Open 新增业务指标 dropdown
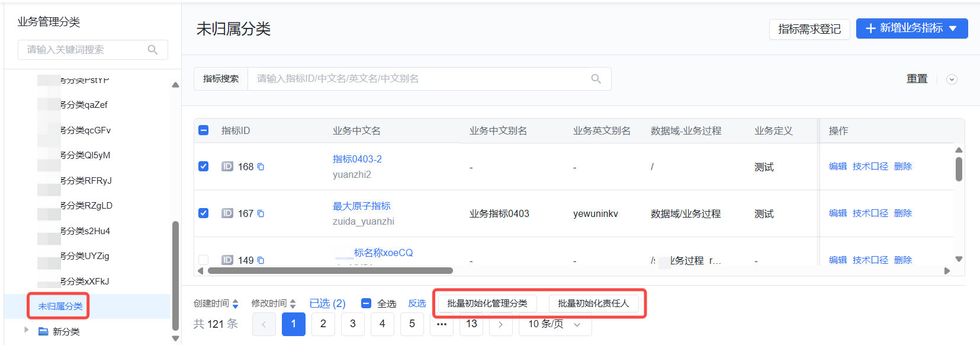Screen dimensions: 980x345 (x=912, y=28)
